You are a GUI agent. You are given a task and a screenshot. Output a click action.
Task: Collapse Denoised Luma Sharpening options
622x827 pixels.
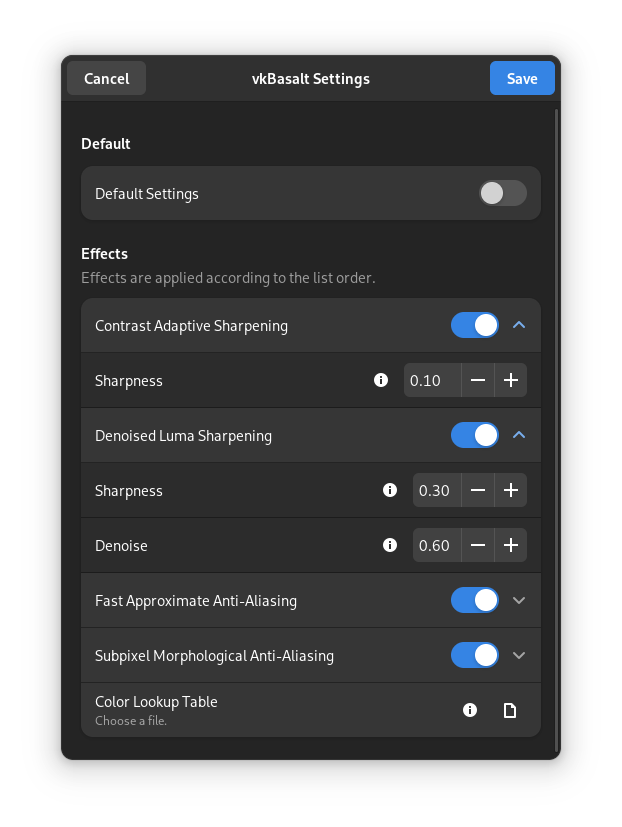(518, 435)
